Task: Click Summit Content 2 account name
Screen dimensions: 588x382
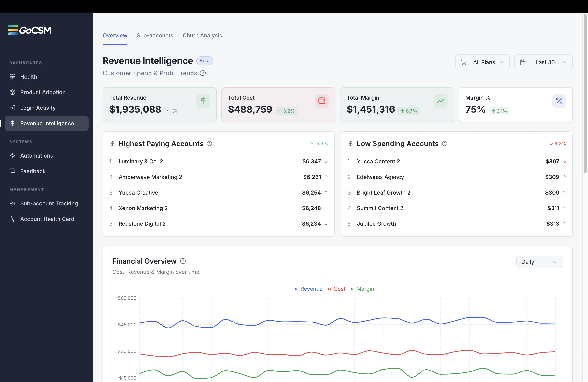Action: tap(380, 208)
